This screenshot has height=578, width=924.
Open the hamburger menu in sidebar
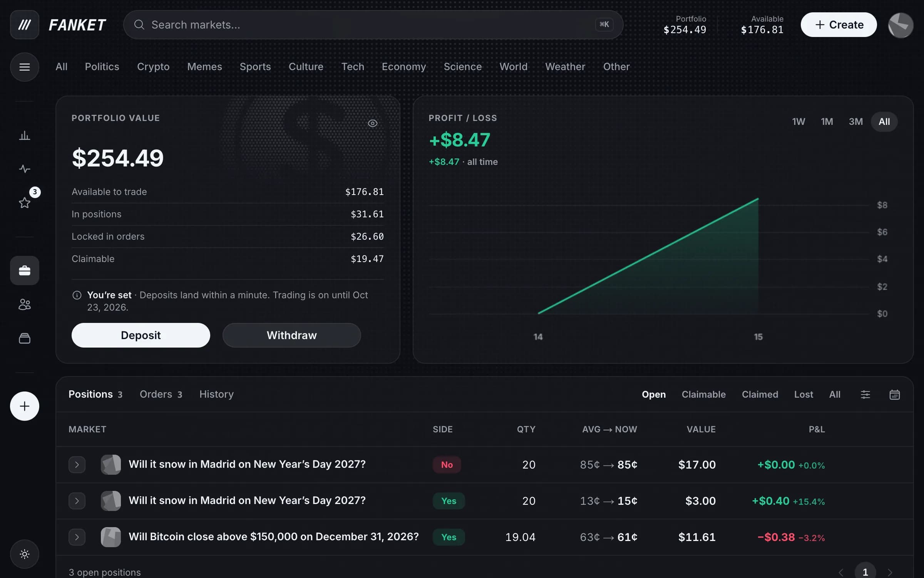point(25,67)
